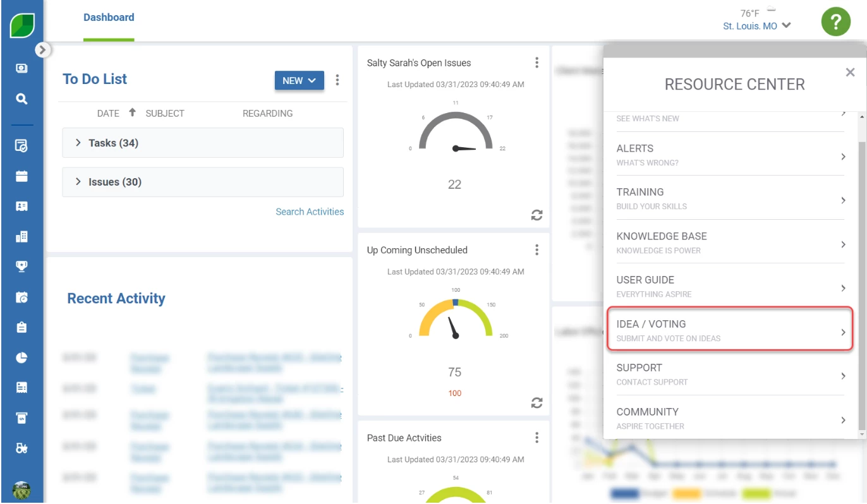The height and width of the screenshot is (504, 867).
Task: Click the user avatar at sidebar bottom
Action: coord(21,490)
